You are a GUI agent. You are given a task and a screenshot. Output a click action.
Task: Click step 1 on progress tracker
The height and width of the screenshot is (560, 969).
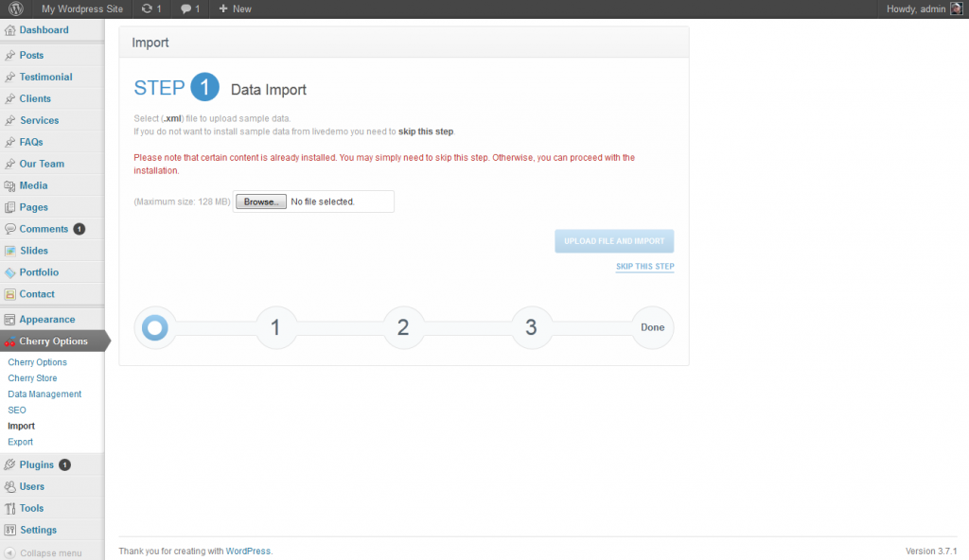click(275, 327)
